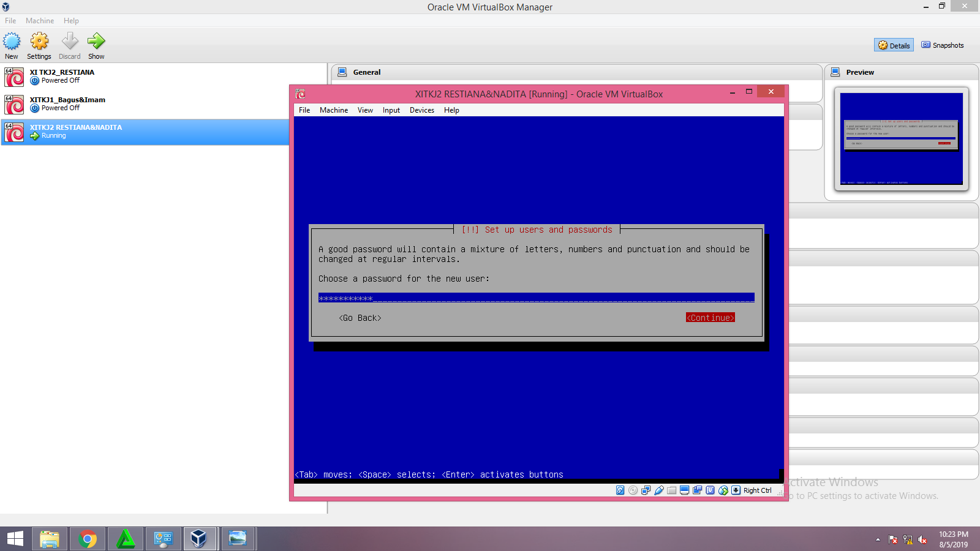Click the CPU virtualization status icon
980x551 pixels.
tap(710, 490)
